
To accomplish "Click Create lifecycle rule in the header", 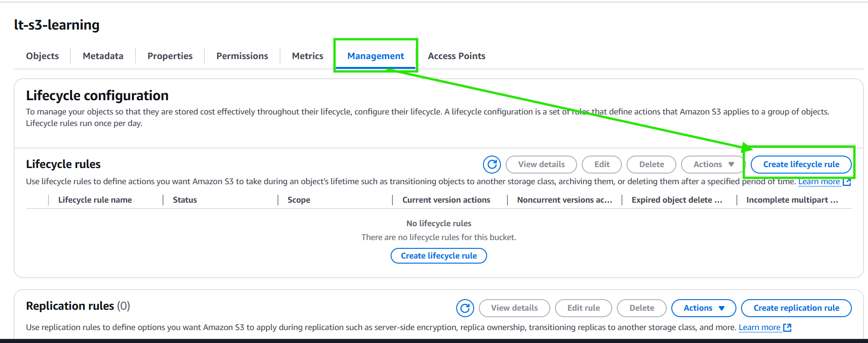I will (x=801, y=164).
